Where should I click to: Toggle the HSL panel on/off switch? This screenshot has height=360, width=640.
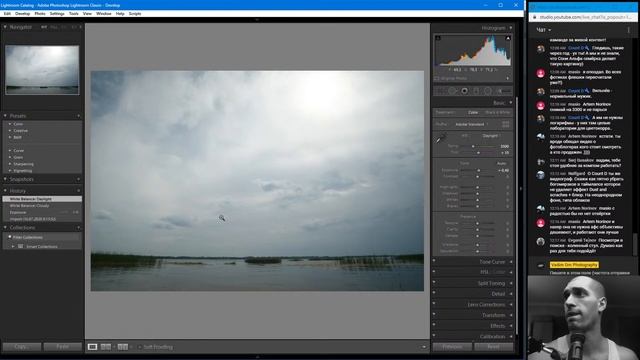coord(434,272)
